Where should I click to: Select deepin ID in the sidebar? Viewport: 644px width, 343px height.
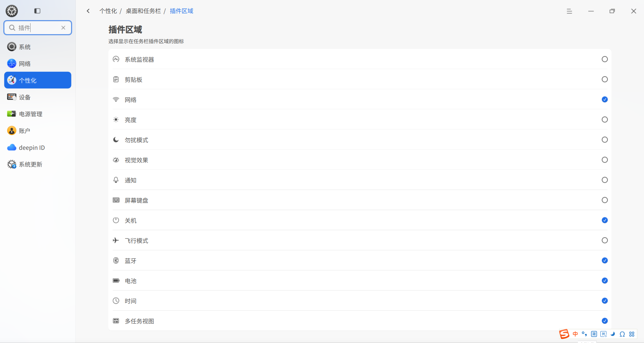[38, 147]
